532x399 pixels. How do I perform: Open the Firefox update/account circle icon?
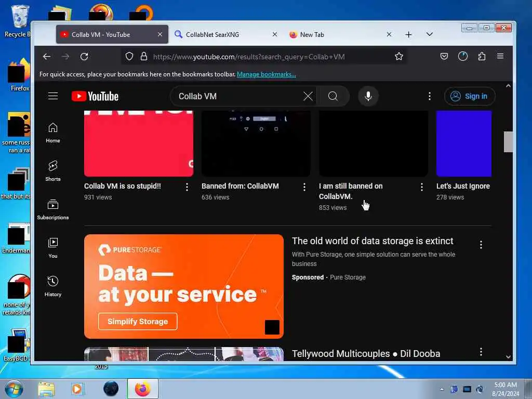point(463,56)
